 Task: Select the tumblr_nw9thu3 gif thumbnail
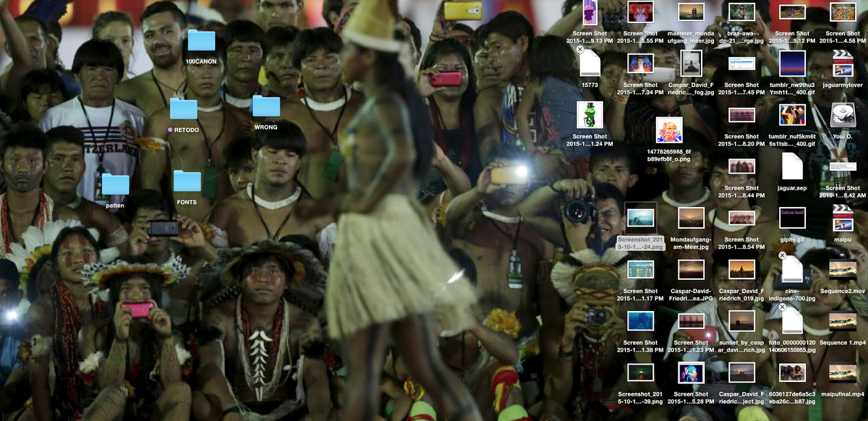pos(792,63)
